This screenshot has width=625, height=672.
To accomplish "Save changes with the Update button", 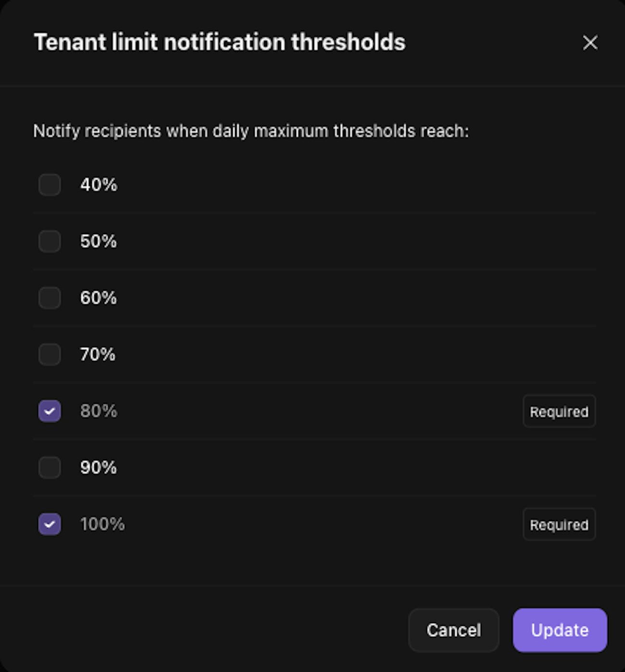I will (x=560, y=630).
